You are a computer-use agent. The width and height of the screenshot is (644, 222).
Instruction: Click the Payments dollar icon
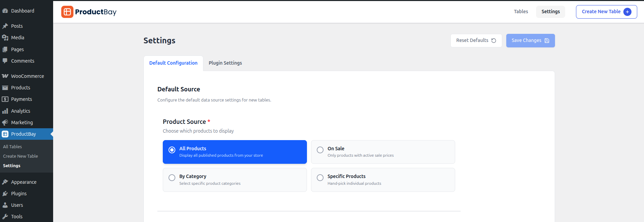click(5, 99)
